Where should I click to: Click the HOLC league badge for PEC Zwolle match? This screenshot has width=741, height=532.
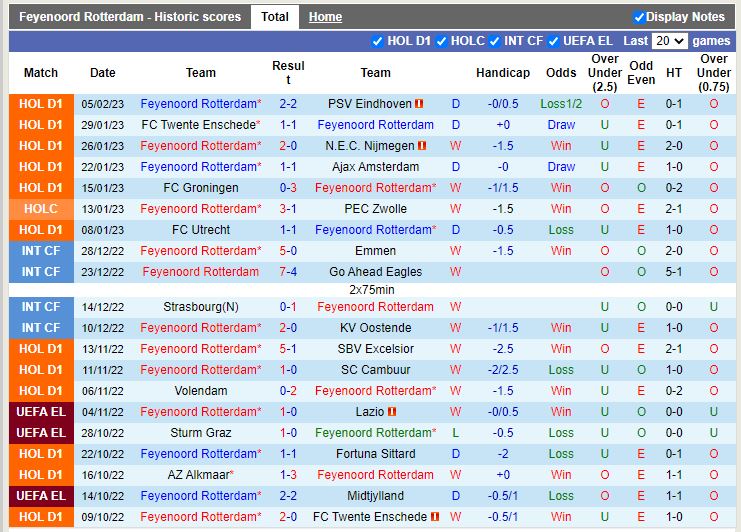41,209
